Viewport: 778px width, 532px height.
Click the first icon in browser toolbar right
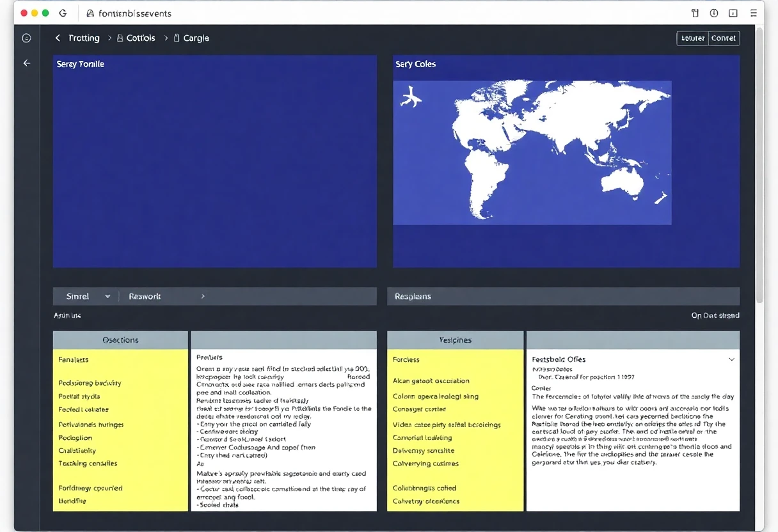tap(695, 13)
